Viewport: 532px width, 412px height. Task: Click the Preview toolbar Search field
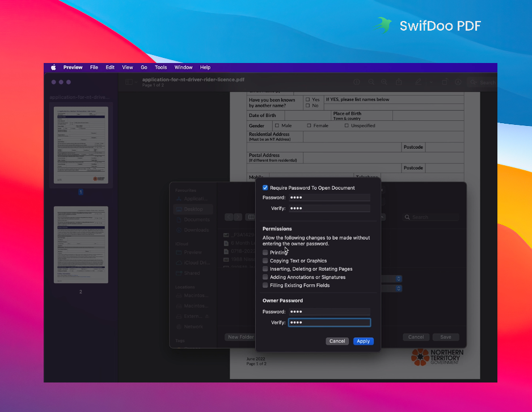pyautogui.click(x=483, y=82)
